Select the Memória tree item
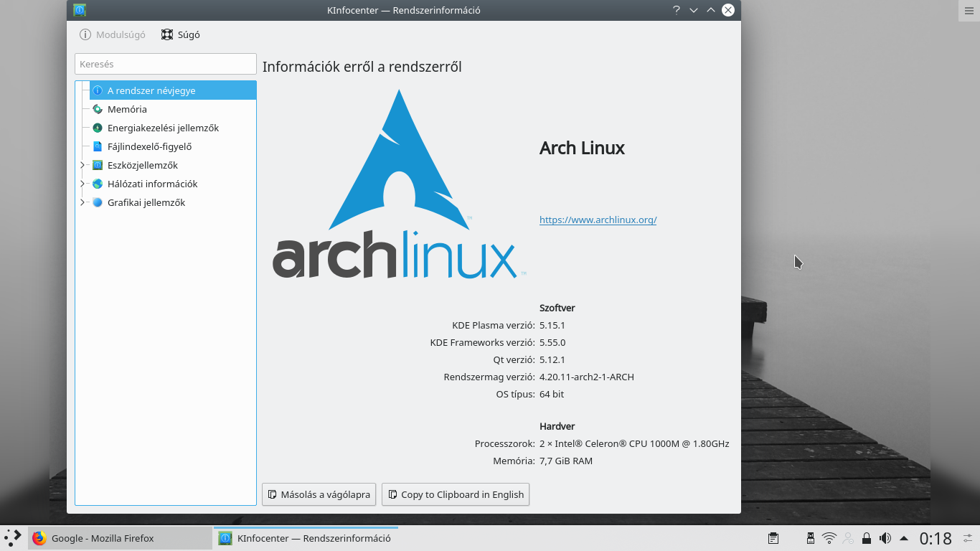 (127, 109)
